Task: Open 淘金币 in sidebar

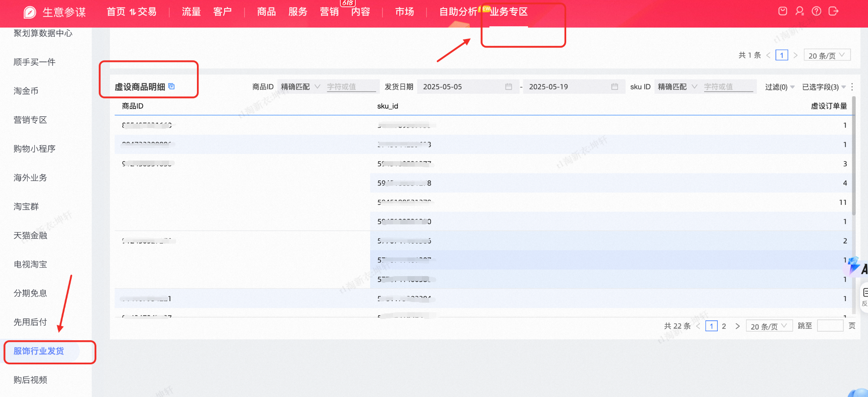Action: click(x=26, y=91)
